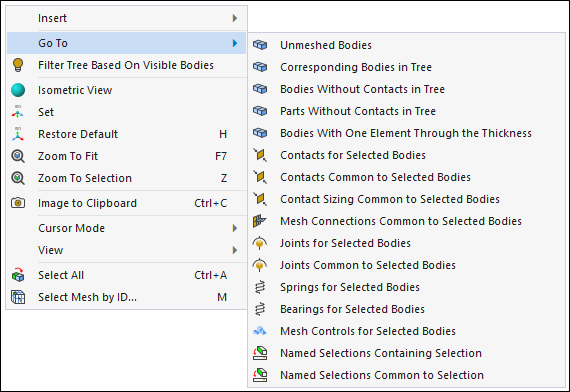Click the cube icon next to Unmeshed Bodies
This screenshot has height=392, width=570.
pyautogui.click(x=260, y=45)
